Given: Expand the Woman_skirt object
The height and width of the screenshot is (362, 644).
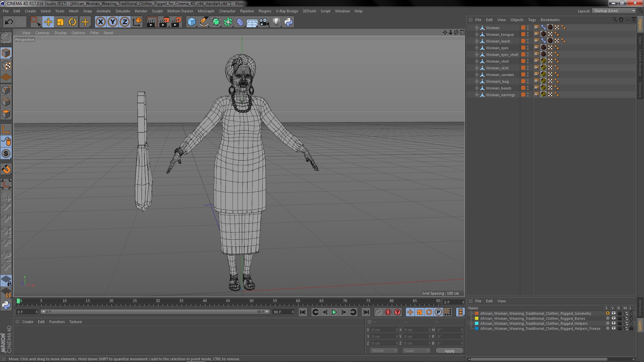Looking at the screenshot, I should (x=477, y=68).
